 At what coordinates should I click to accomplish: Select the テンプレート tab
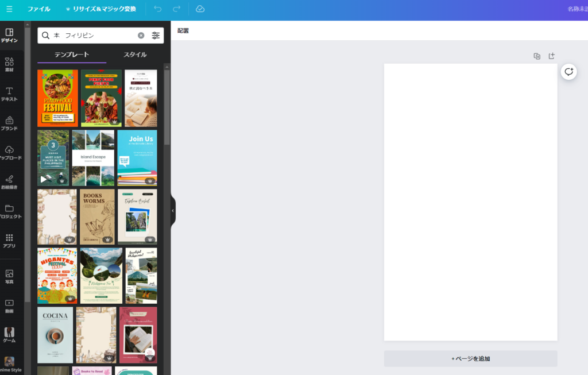pyautogui.click(x=72, y=55)
